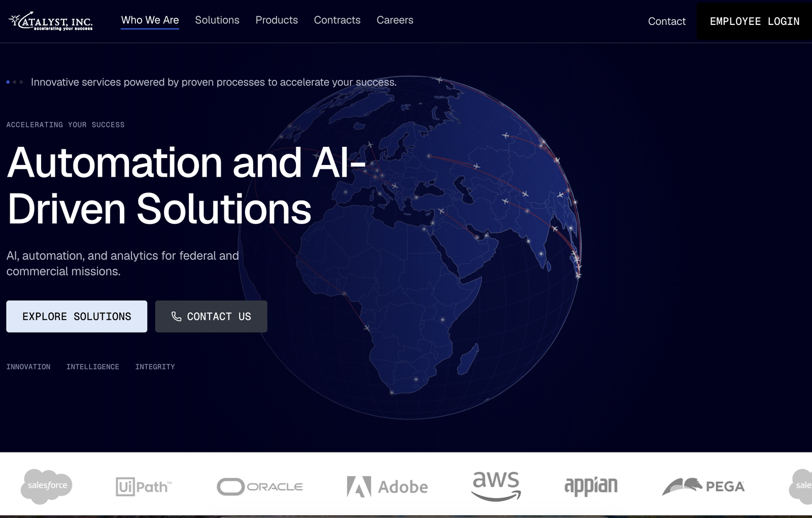Screen dimensions: 812x518
Task: Click the Appian partner logo
Action: [x=591, y=487]
